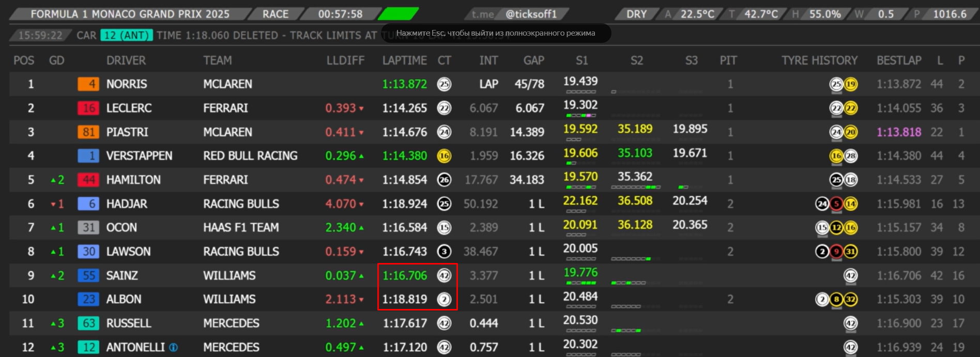The image size is (980, 357).
Task: Select driver name VERSTAPPEN
Action: point(139,156)
